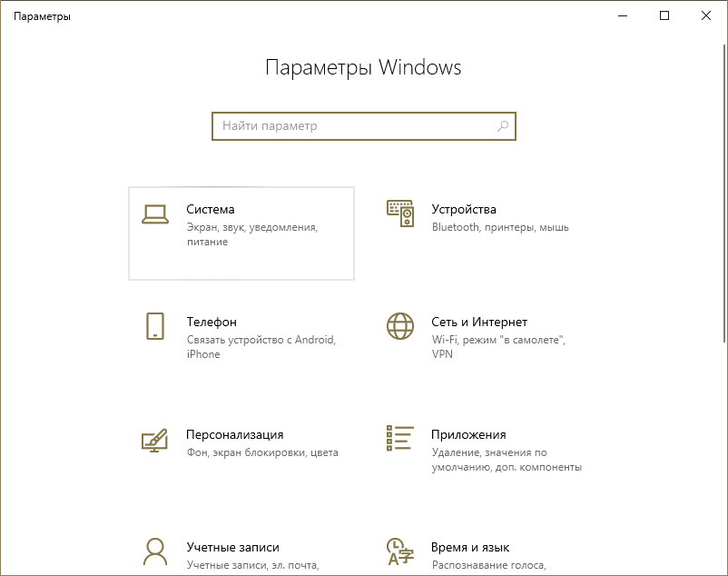728x576 pixels.
Task: Open the Учетные записи heading
Action: [232, 547]
